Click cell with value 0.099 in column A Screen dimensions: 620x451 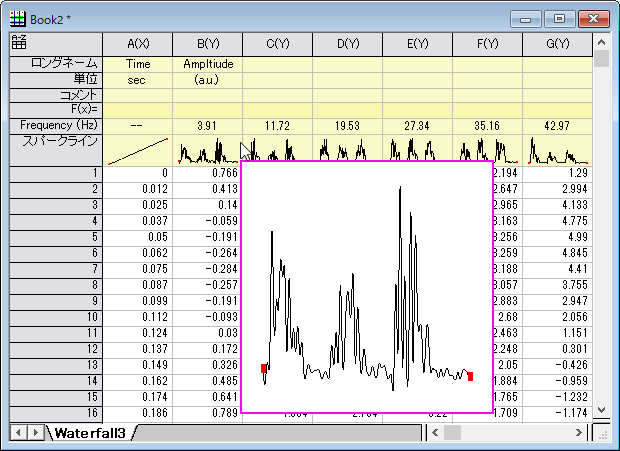138,301
